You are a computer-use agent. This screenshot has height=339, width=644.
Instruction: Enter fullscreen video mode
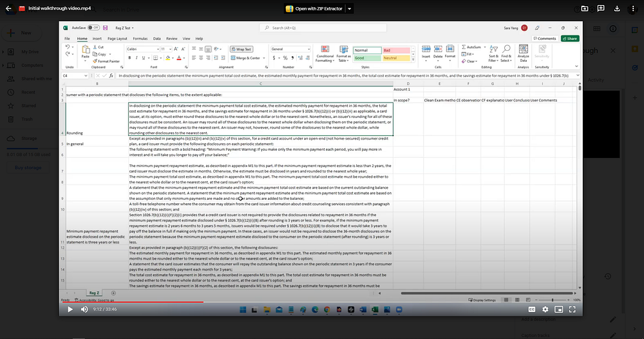571,309
